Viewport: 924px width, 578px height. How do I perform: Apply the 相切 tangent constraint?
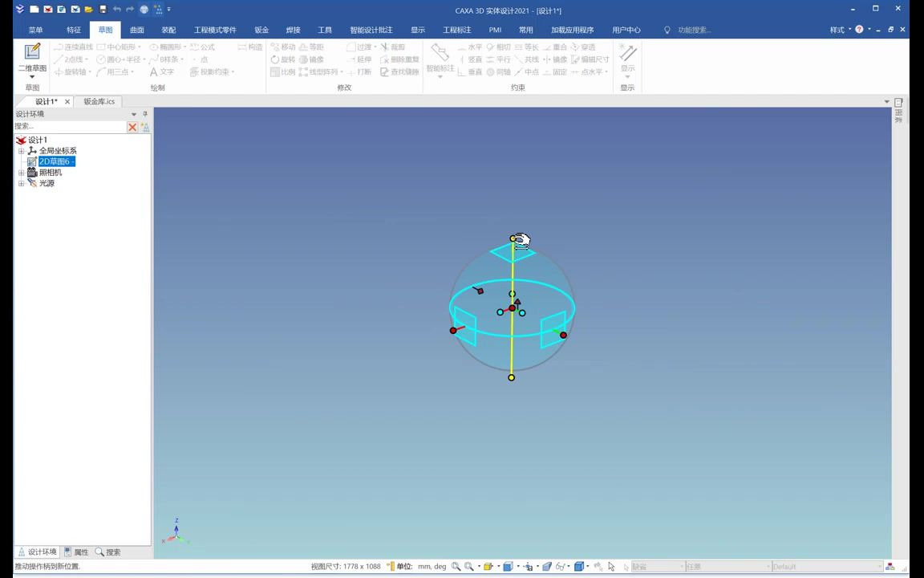point(499,47)
